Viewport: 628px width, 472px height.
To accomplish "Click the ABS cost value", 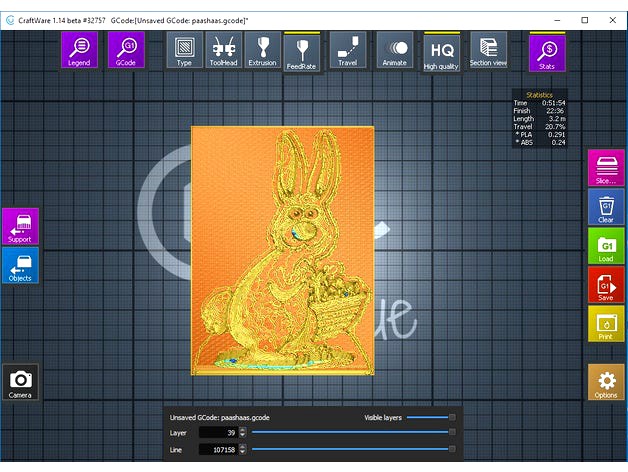I will click(558, 142).
